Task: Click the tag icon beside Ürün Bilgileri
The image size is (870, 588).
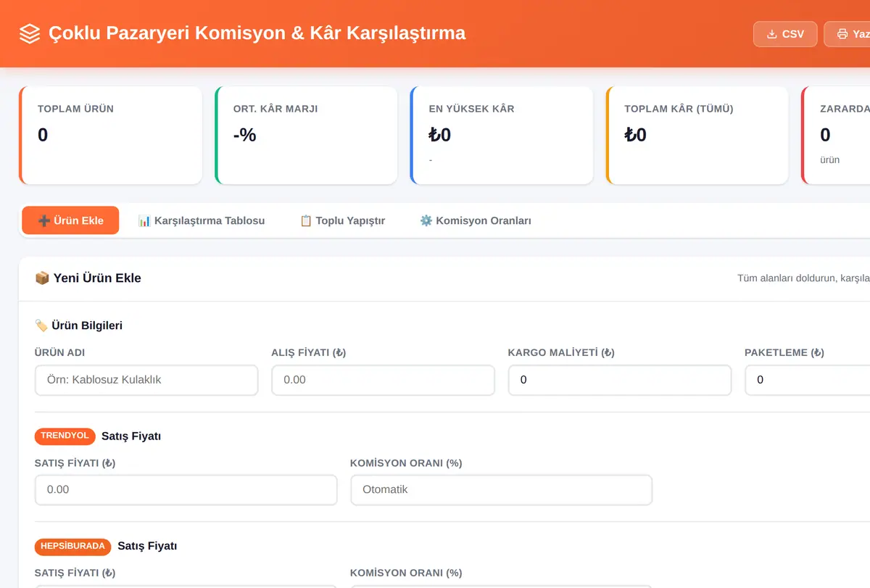Action: tap(41, 326)
